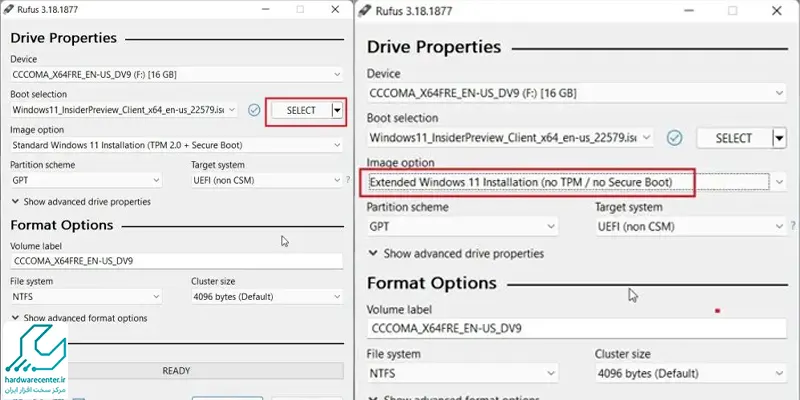Open Device dropdown in left Rufus window
This screenshot has width=800, height=400.
tap(177, 74)
